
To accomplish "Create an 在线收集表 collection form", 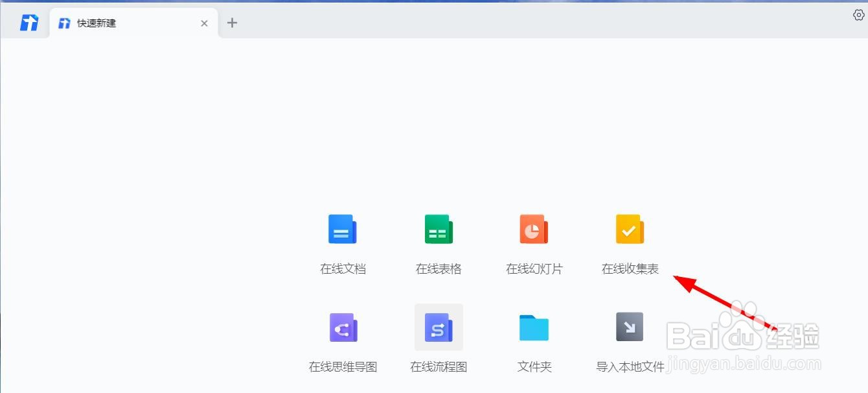I will pos(629,243).
